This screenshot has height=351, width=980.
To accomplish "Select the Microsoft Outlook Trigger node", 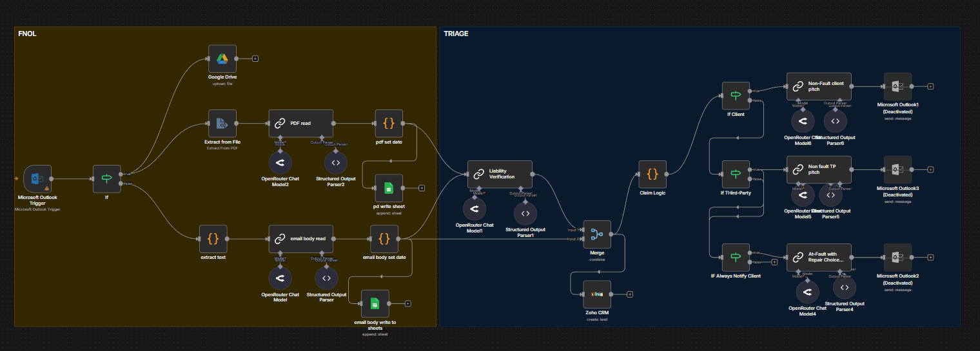I will pyautogui.click(x=37, y=179).
